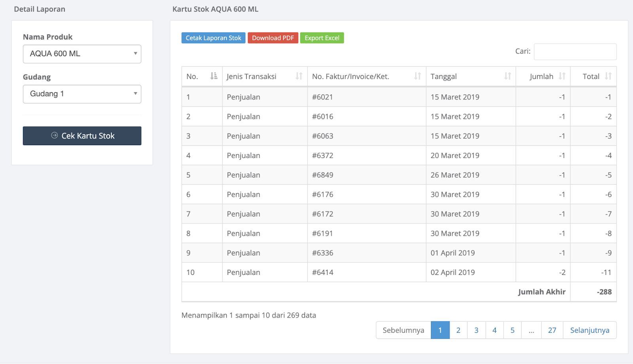
Task: Click invoice number #6414
Action: (322, 272)
